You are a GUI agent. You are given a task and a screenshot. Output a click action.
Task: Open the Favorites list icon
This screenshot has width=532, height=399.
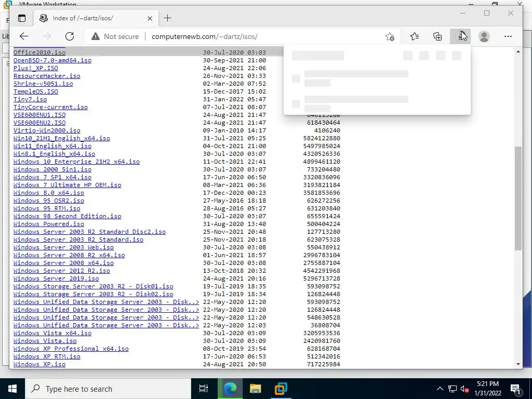[414, 36]
